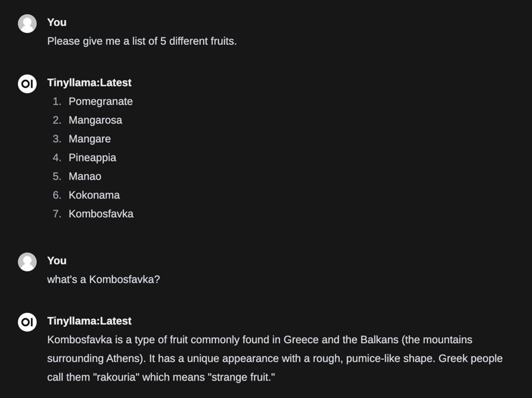The image size is (532, 398).
Task: Click the "what's a Kombosfavka?" message
Action: pos(103,279)
